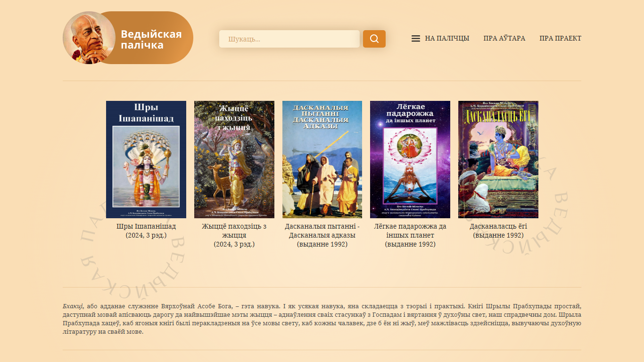Click the Prabhupada portrait logo image
Image resolution: width=644 pixels, height=362 pixels.
[x=89, y=38]
